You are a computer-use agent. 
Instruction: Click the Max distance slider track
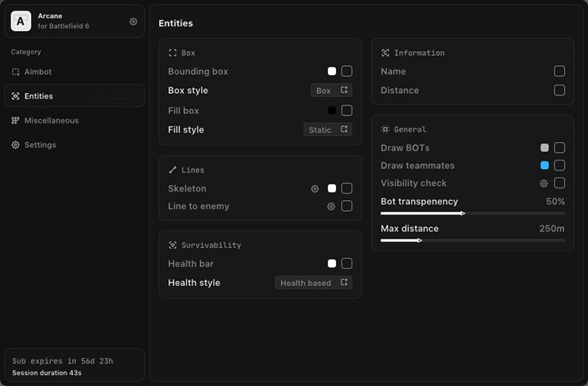click(x=472, y=240)
